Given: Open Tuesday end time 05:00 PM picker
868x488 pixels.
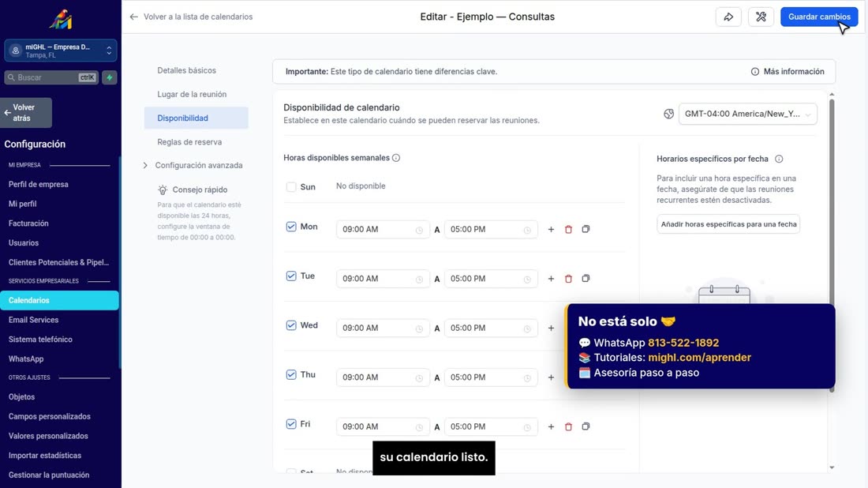Looking at the screenshot, I should click(491, 279).
